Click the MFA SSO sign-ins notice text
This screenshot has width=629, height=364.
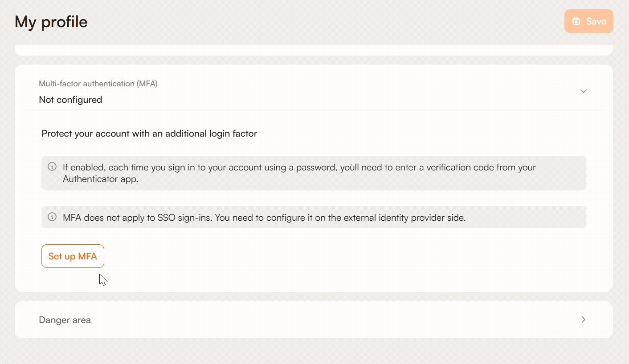click(x=264, y=218)
